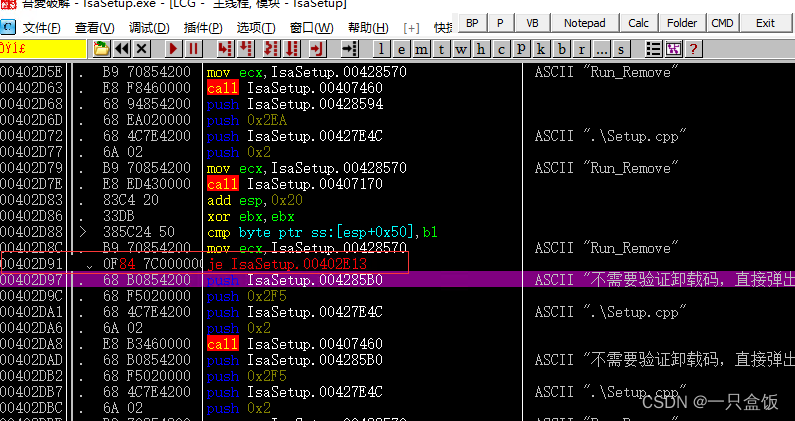Open Handles window with 'h' button
The width and height of the screenshot is (795, 421).
pyautogui.click(x=481, y=49)
